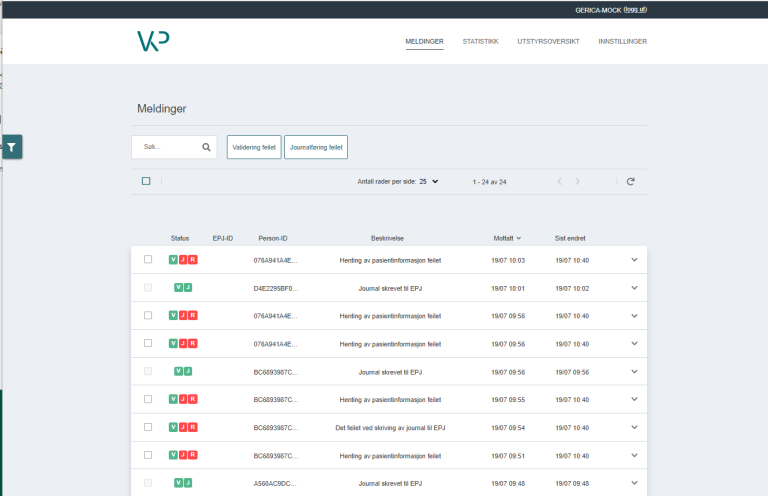Open the Innstillinger tab
Viewport: 768px width, 496px height.
pos(622,41)
